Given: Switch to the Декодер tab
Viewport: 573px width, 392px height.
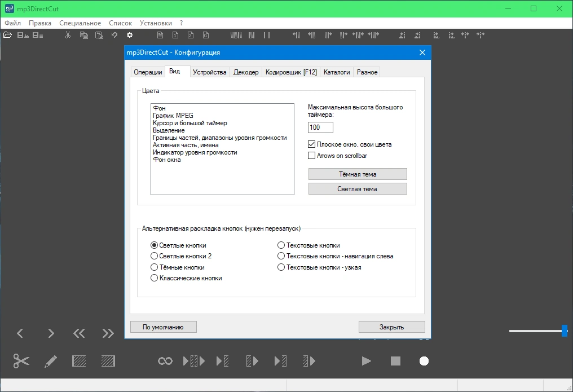Looking at the screenshot, I should [246, 72].
